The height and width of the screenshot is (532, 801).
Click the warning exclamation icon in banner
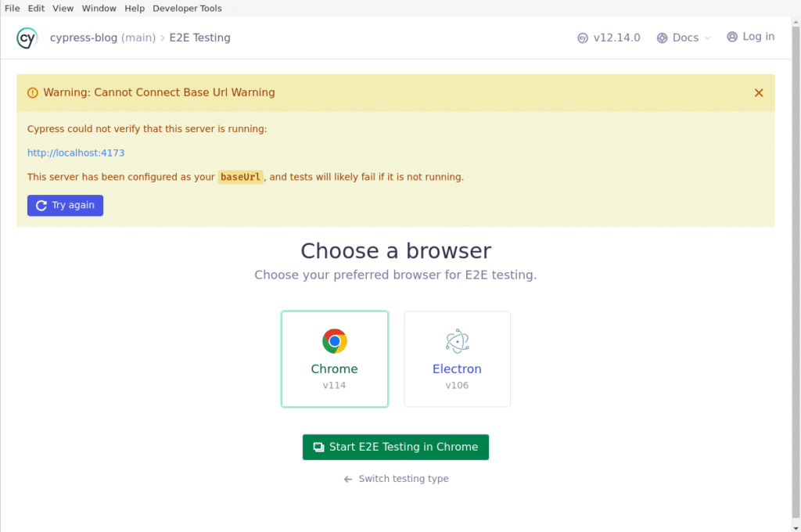point(33,92)
